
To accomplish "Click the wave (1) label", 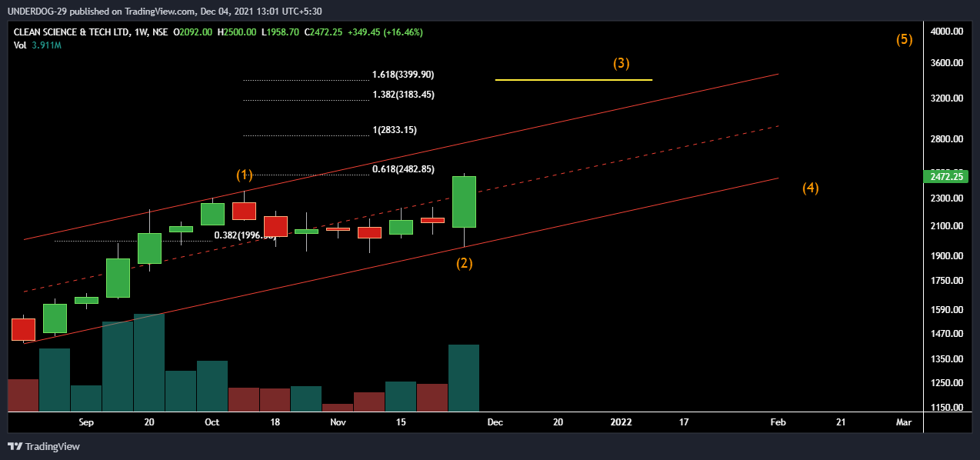I will (x=245, y=175).
